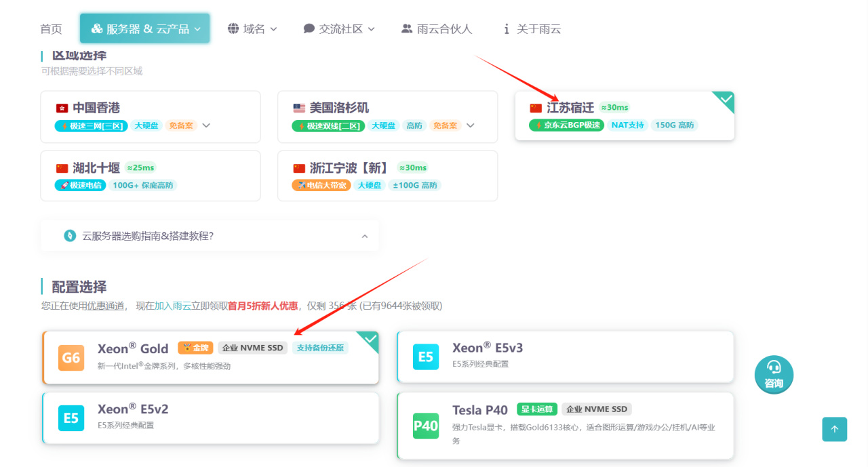This screenshot has height=467, width=868.
Task: Click the 极速双线[二区] badge
Action: tap(328, 125)
